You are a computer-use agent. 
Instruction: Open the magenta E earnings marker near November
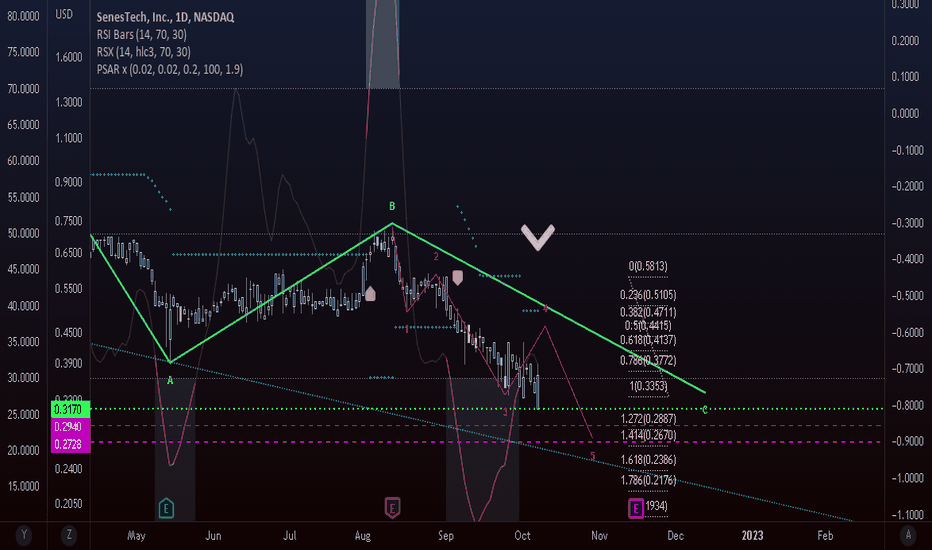pos(636,508)
